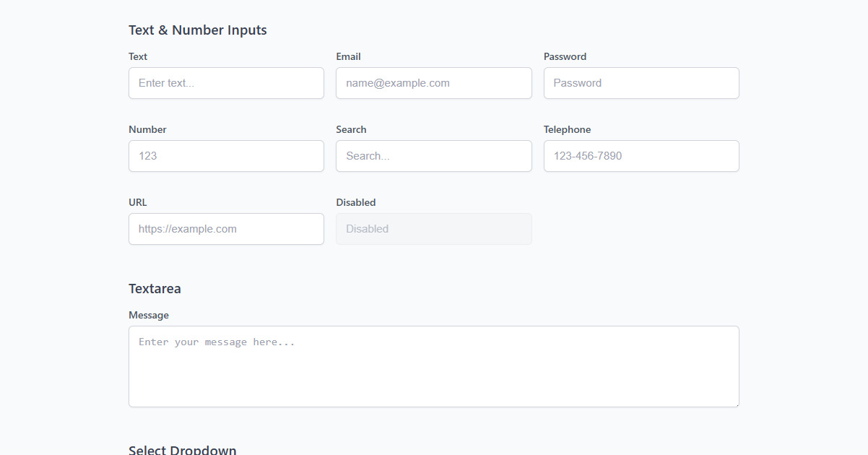This screenshot has width=868, height=455.
Task: Click the 'Text & Number Inputs' heading
Action: (x=198, y=30)
